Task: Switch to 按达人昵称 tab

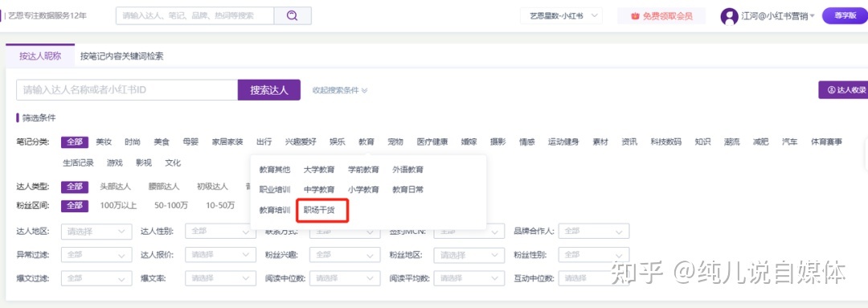Action: [40, 56]
